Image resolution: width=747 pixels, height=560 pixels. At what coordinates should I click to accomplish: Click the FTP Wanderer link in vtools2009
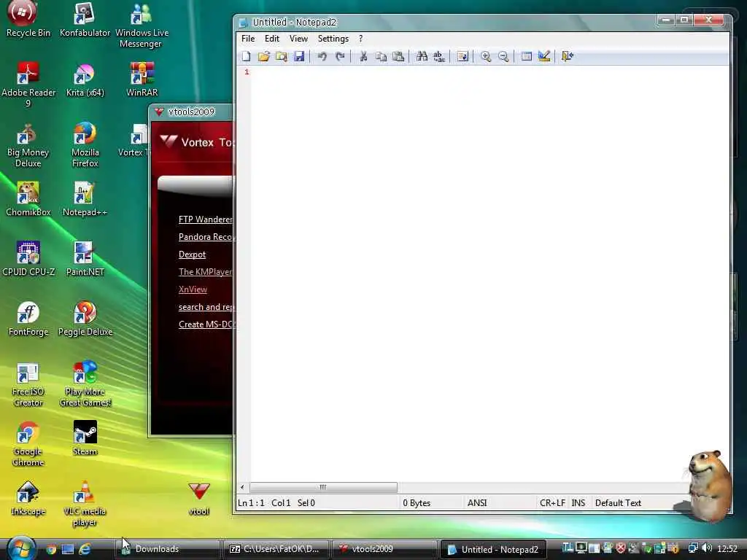205,219
